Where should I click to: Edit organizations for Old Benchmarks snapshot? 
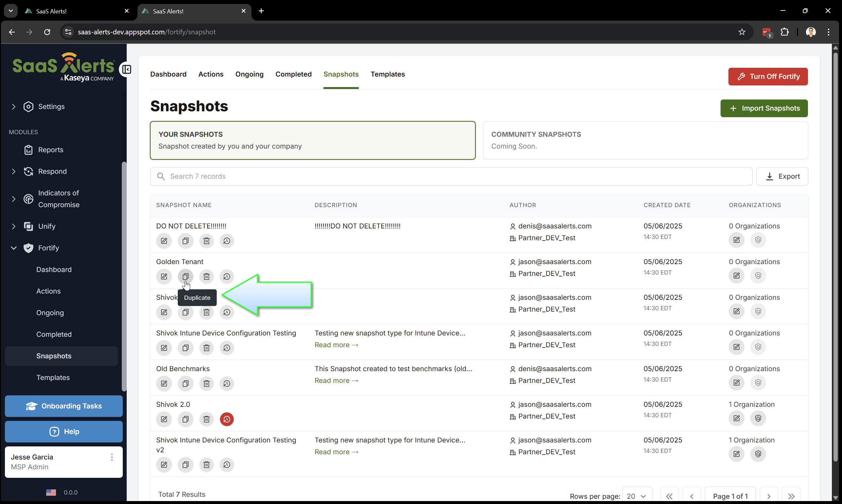click(x=736, y=382)
